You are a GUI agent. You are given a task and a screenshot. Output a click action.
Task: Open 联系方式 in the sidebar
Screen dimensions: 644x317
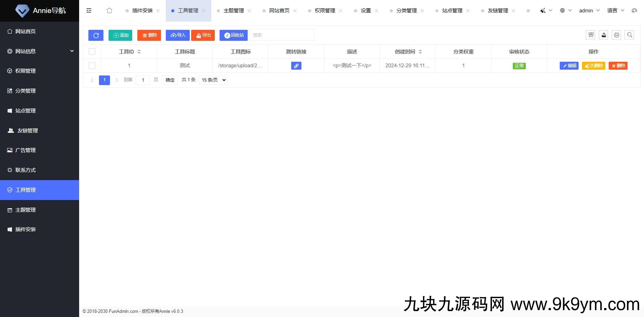point(39,170)
